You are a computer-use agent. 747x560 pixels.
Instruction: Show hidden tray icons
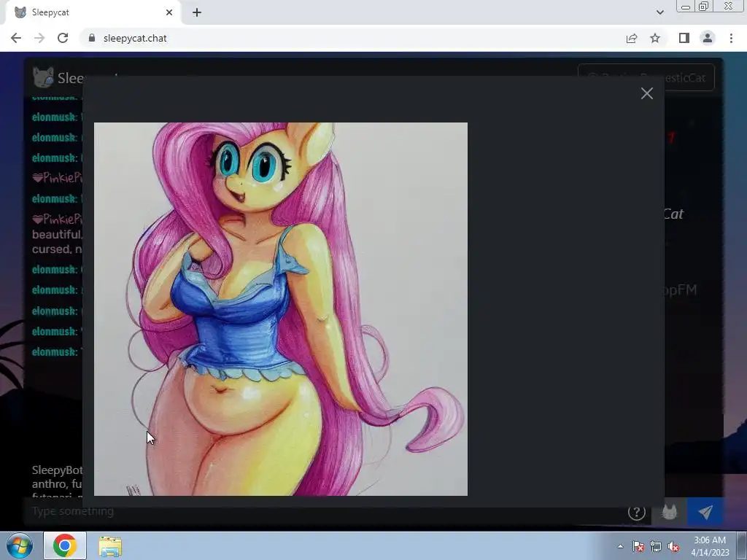tap(620, 546)
